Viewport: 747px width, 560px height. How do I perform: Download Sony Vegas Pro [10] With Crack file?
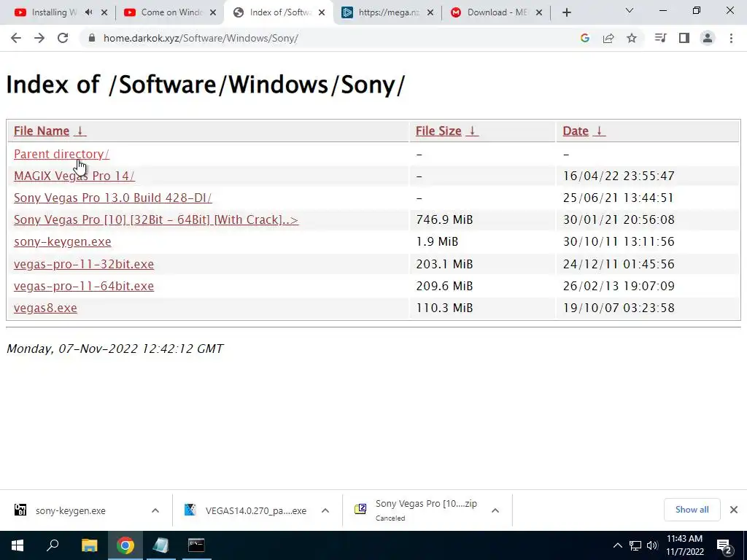tap(156, 219)
